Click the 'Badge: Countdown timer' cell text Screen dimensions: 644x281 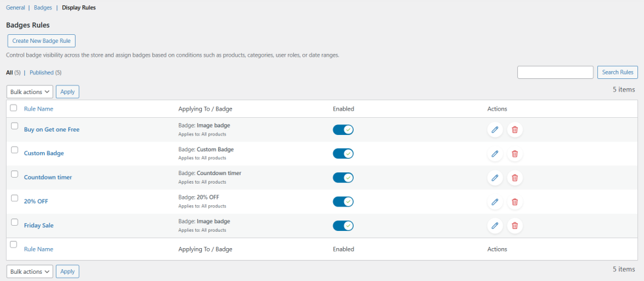point(210,173)
